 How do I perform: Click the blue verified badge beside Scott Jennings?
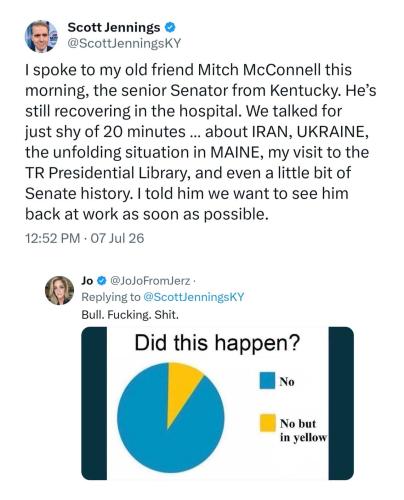tap(170, 27)
